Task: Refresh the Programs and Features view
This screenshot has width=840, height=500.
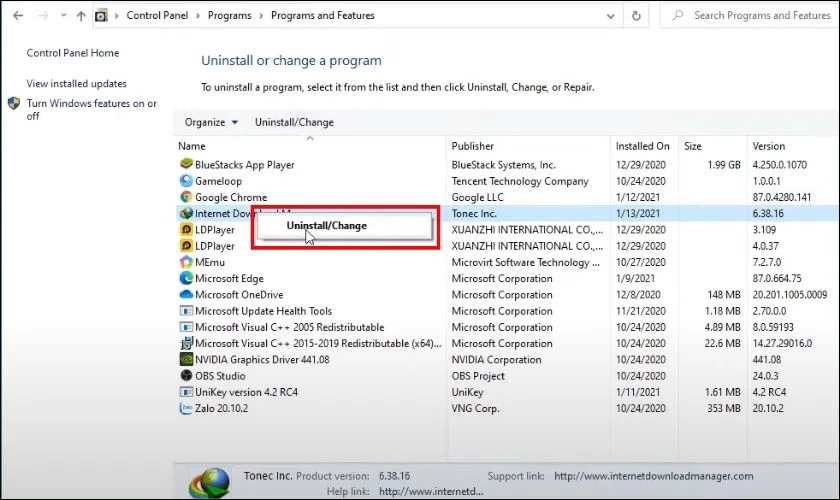Action: [636, 16]
